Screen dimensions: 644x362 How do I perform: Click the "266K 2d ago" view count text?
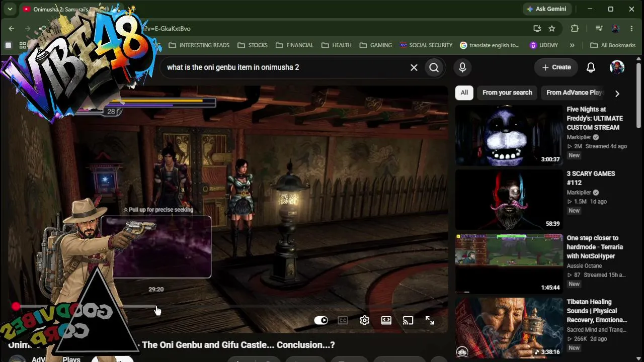[x=587, y=339]
